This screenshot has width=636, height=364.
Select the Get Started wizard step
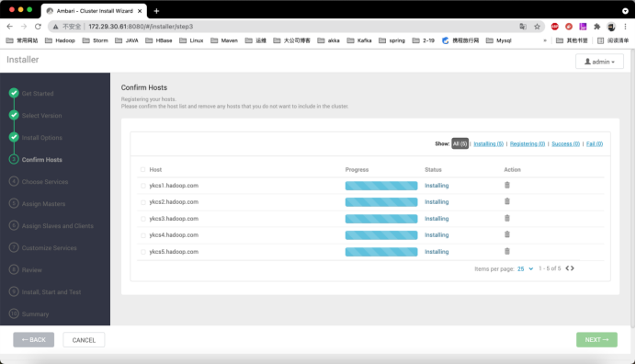coord(38,94)
